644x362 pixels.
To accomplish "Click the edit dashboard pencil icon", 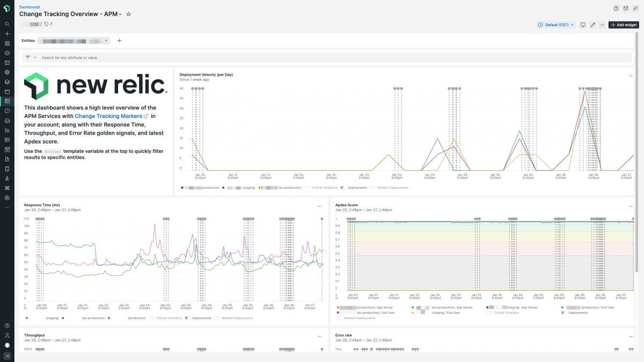I will click(x=592, y=25).
